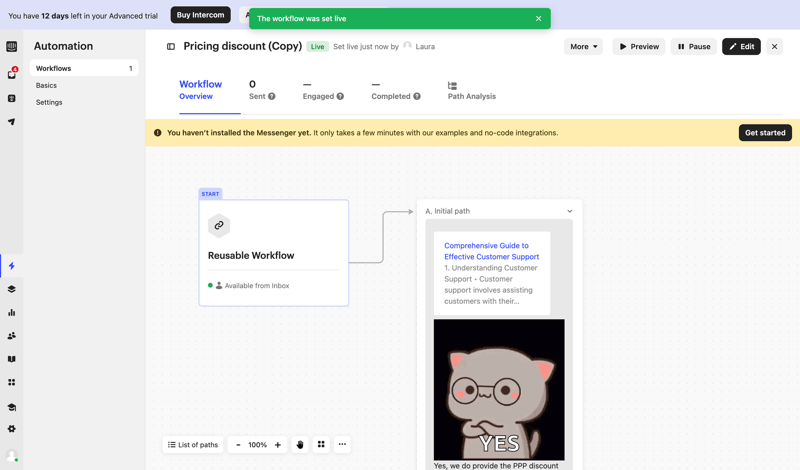Click the 100% zoom level value

(258, 445)
